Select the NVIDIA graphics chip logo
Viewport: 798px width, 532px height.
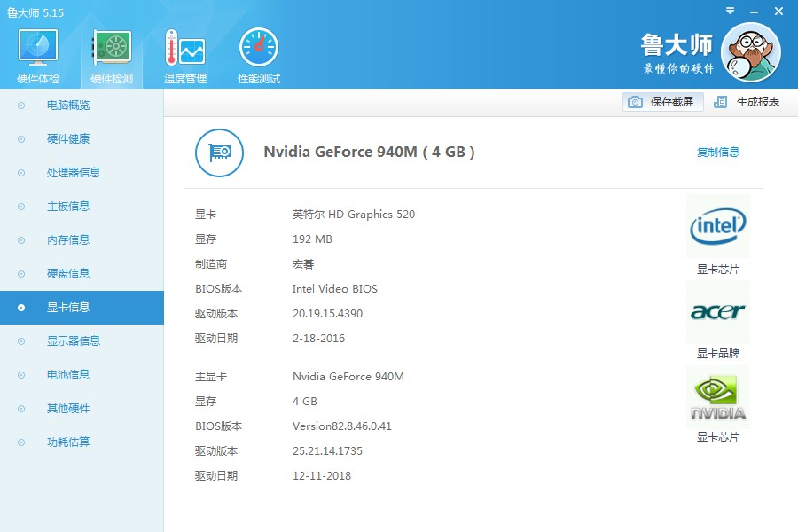717,395
